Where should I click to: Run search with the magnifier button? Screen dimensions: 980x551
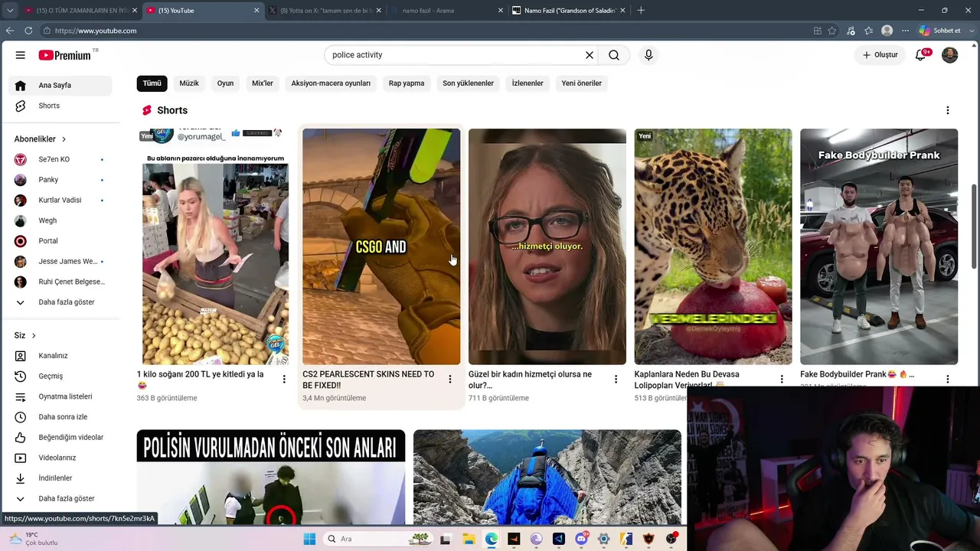click(614, 55)
